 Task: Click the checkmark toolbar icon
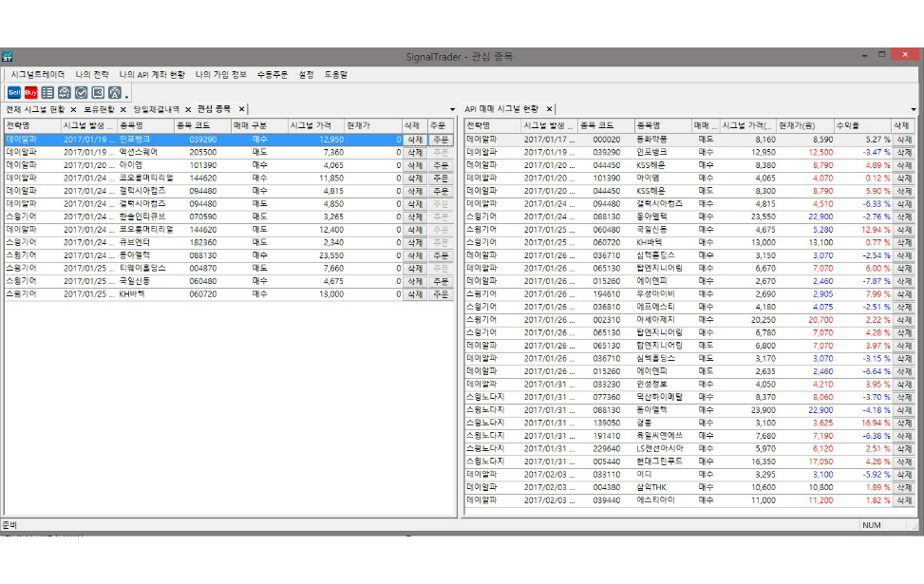[x=81, y=92]
